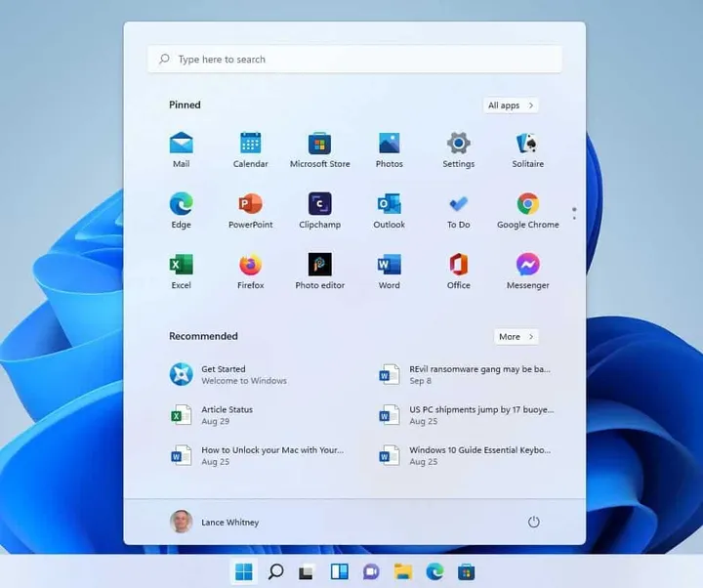Launch the Photo editor app
This screenshot has width=703, height=588.
click(x=319, y=271)
